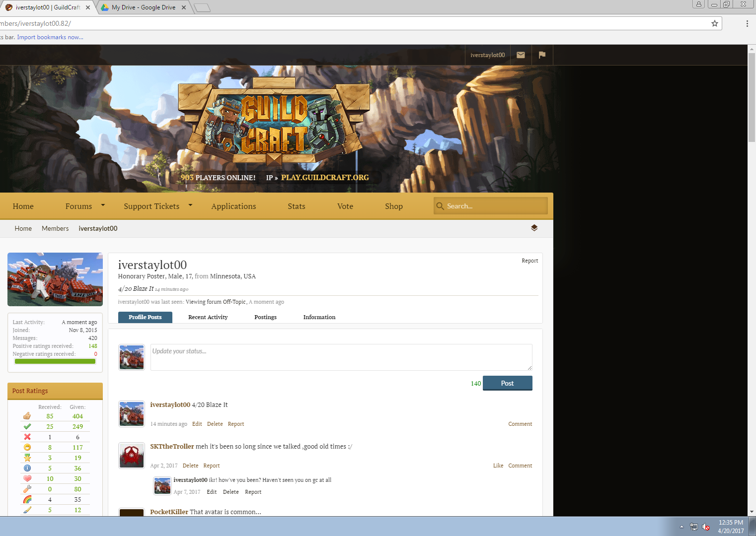
Task: Click the green positive ratings bar
Action: (55, 361)
